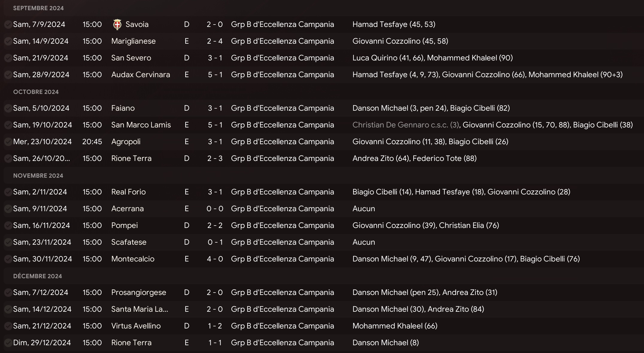This screenshot has height=353, width=644.
Task: Click Christian De Gennaro c.s.c. (3) own goal entry
Action: tap(406, 125)
